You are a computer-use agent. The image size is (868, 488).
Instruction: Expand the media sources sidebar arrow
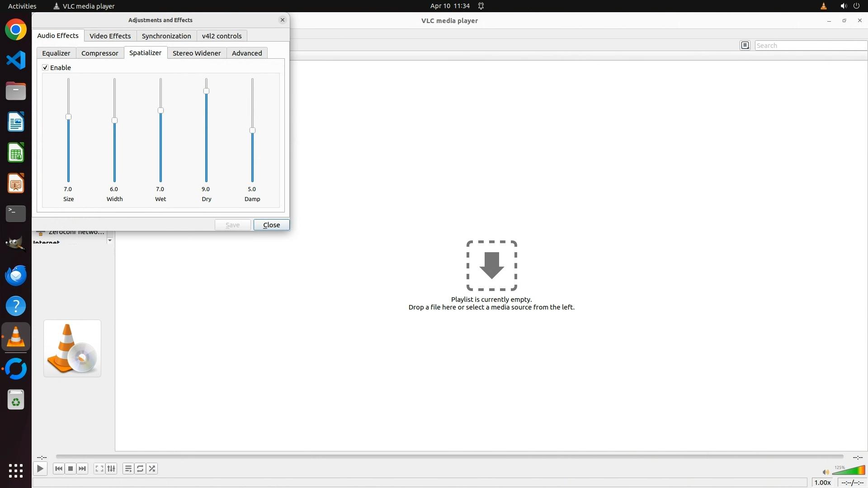tap(110, 240)
